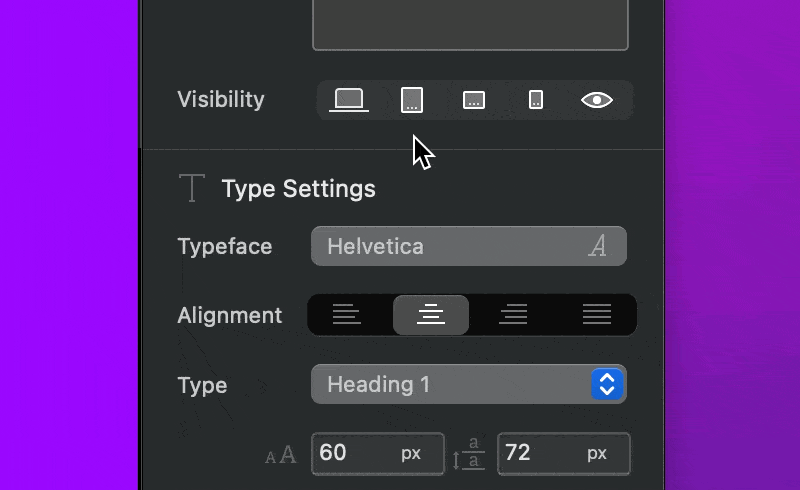Image resolution: width=800 pixels, height=490 pixels.
Task: Click the Type Settings T icon
Action: pyautogui.click(x=192, y=188)
